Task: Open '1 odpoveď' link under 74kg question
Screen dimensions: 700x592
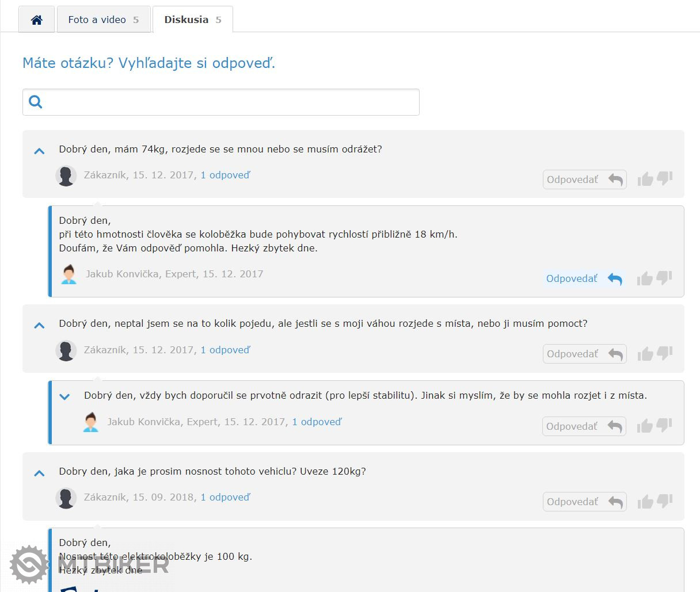Action: 225,175
